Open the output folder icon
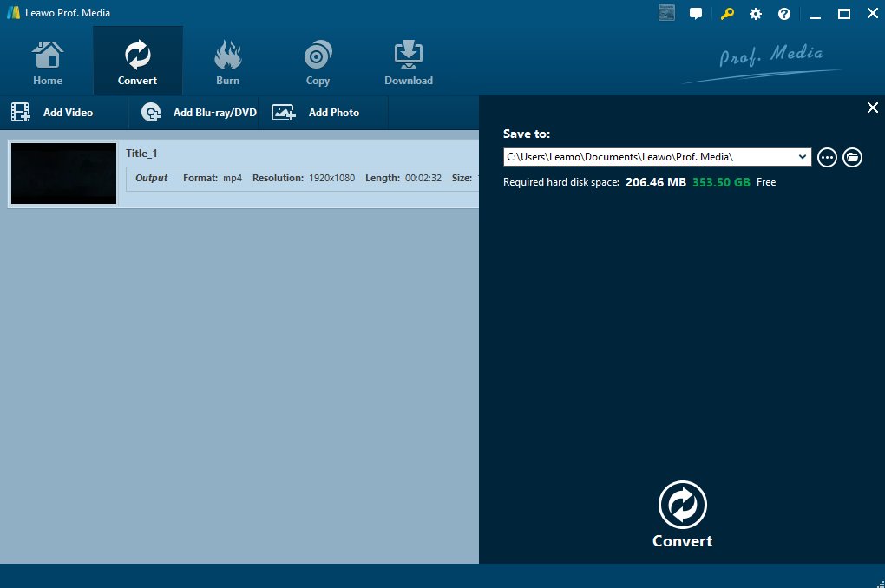This screenshot has height=588, width=885. tap(853, 157)
